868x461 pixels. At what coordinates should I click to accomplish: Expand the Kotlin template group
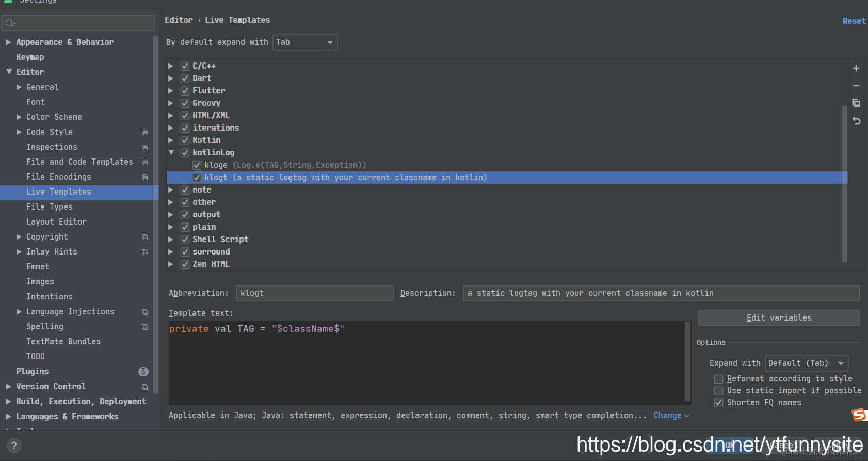[171, 140]
